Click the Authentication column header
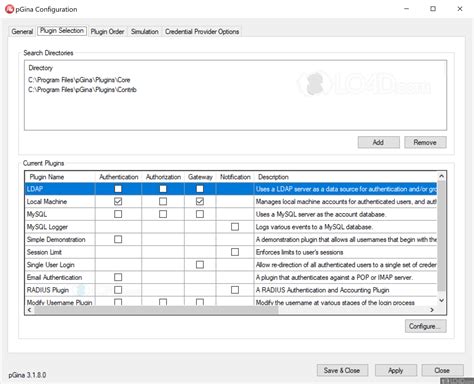This screenshot has width=474, height=384. pos(119,177)
